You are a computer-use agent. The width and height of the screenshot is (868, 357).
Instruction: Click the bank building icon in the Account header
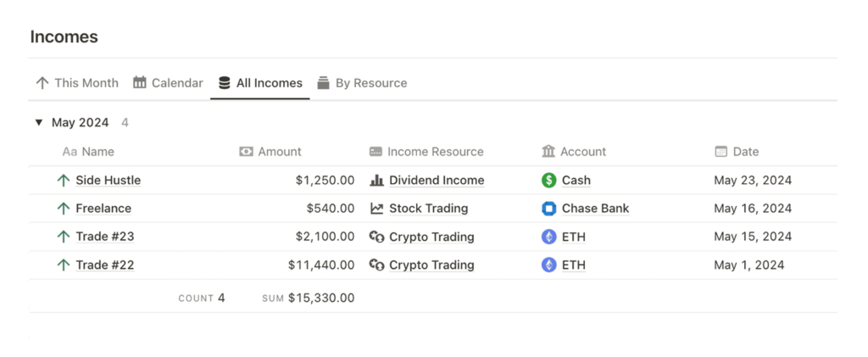(x=548, y=151)
